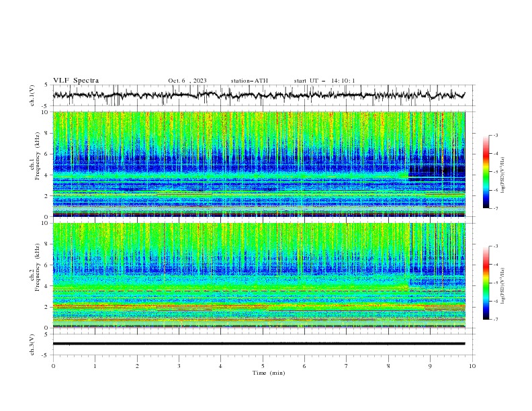Click the ch.2 frequency axis "2" tick label
This screenshot has height=411, width=532.
[47, 307]
